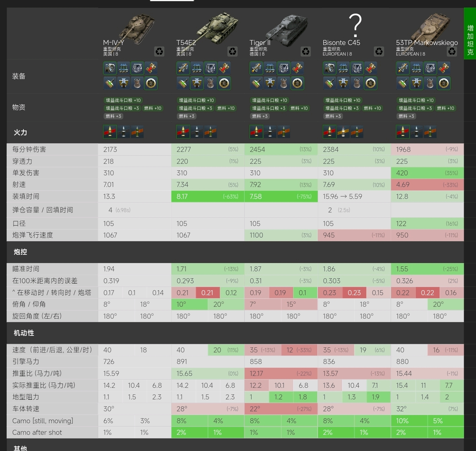Toggle red vertical stabilizer equipment for Tiger II
This screenshot has width=476, height=451.
point(297,68)
